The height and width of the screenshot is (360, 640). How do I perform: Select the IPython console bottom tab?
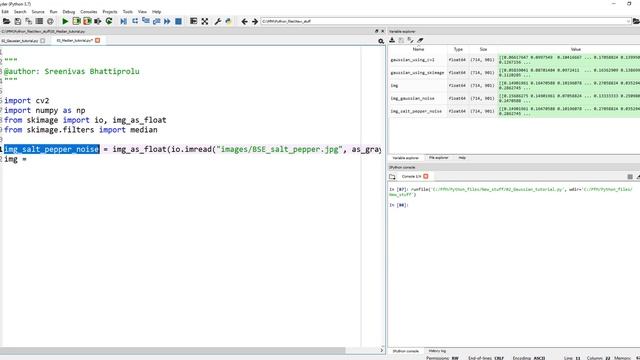pyautogui.click(x=406, y=351)
